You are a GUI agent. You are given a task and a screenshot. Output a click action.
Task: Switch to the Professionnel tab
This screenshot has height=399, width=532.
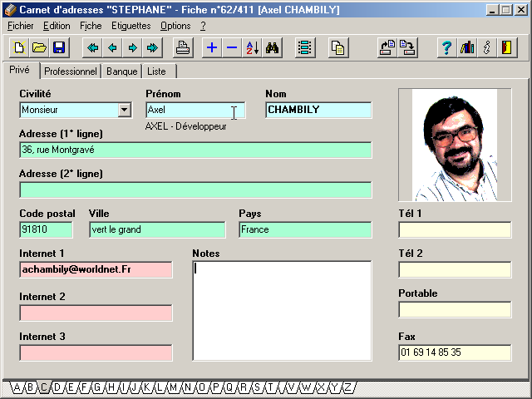pos(71,71)
